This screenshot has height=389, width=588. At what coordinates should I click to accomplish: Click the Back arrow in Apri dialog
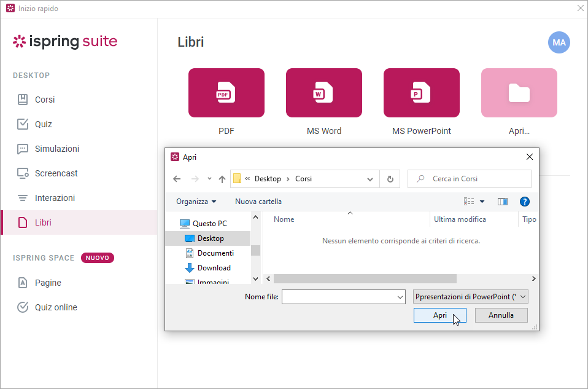pyautogui.click(x=177, y=179)
